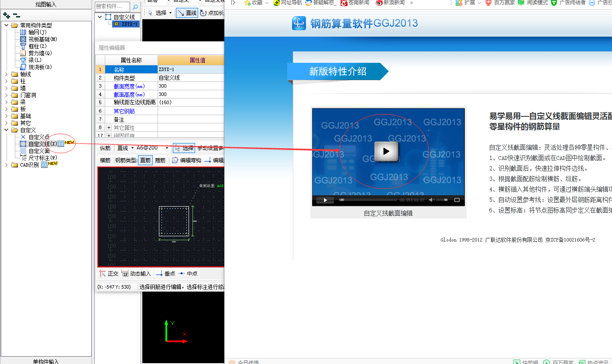Viewport: 612px width, 364px height.
Task: Click the component search magnifier icon
Action: click(135, 7)
